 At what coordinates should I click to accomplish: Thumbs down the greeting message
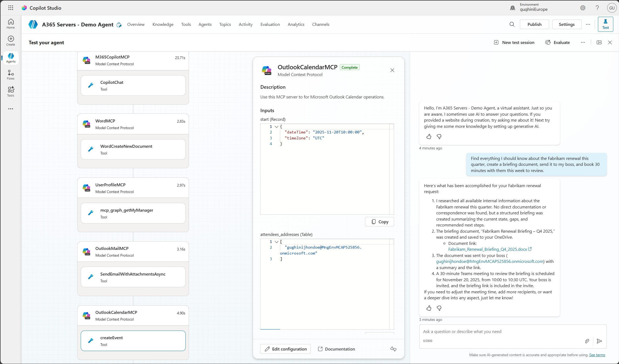point(439,136)
